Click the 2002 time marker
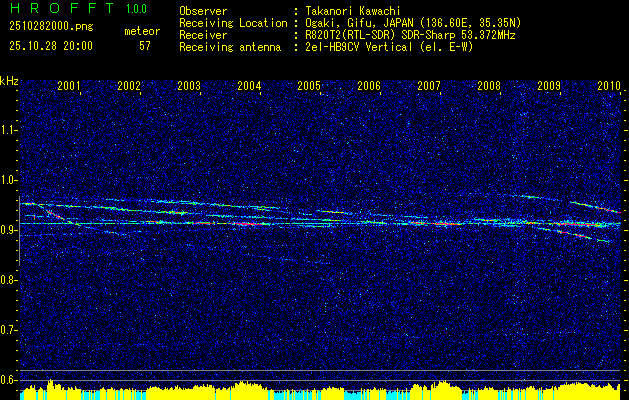 (129, 85)
